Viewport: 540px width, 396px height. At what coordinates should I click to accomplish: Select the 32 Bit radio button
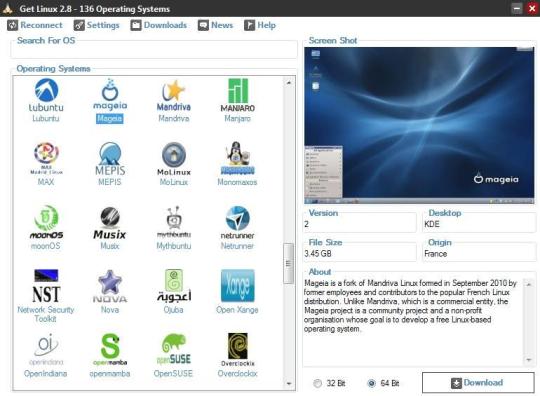[318, 383]
